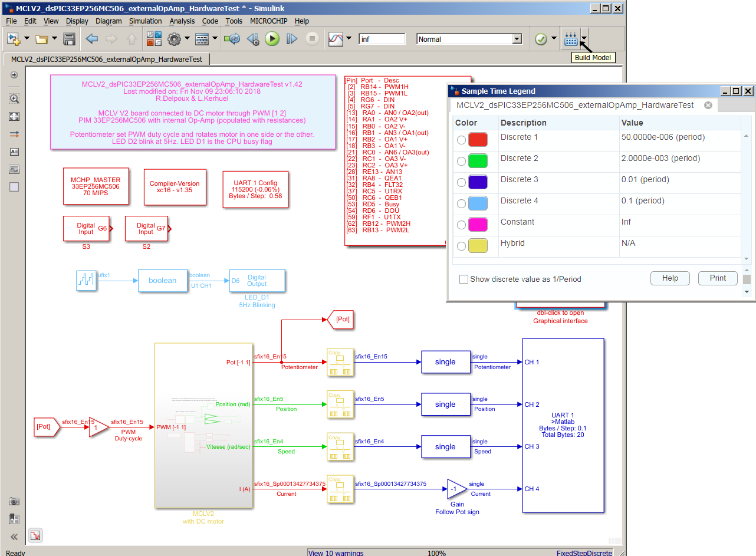Click the Update Diagram check icon
Screen dimensions: 756x556
(541, 40)
